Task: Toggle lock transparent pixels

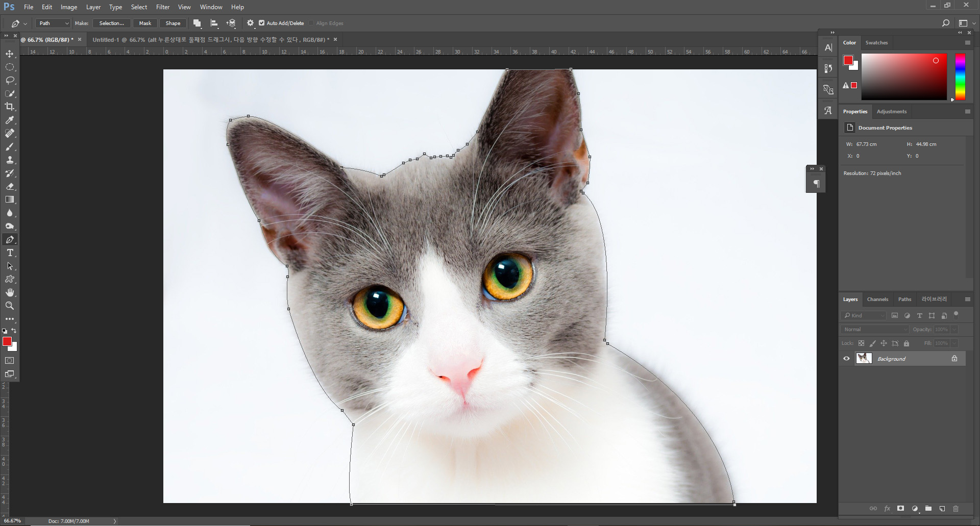Action: [861, 343]
